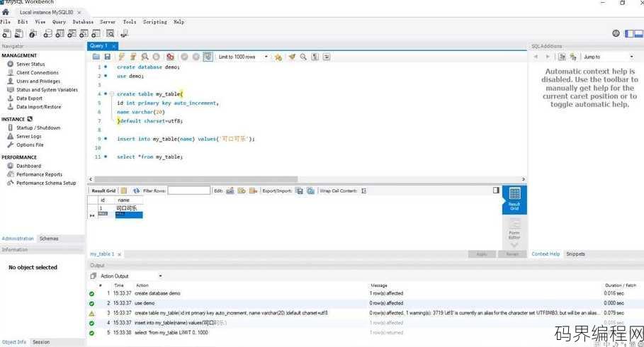Viewport: 644px width, 347px height.
Task: Open Workbench preferences gear icon
Action: click(616, 33)
